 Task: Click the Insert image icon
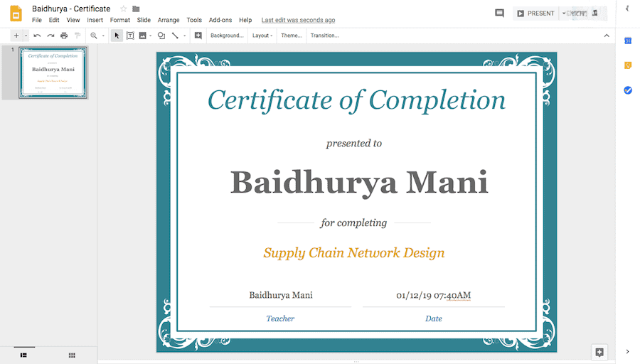142,36
